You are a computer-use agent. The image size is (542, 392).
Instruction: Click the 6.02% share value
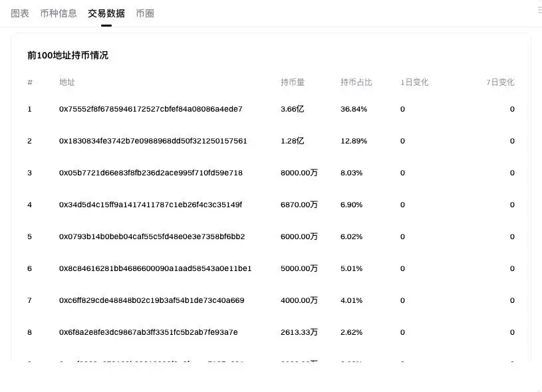pyautogui.click(x=352, y=237)
